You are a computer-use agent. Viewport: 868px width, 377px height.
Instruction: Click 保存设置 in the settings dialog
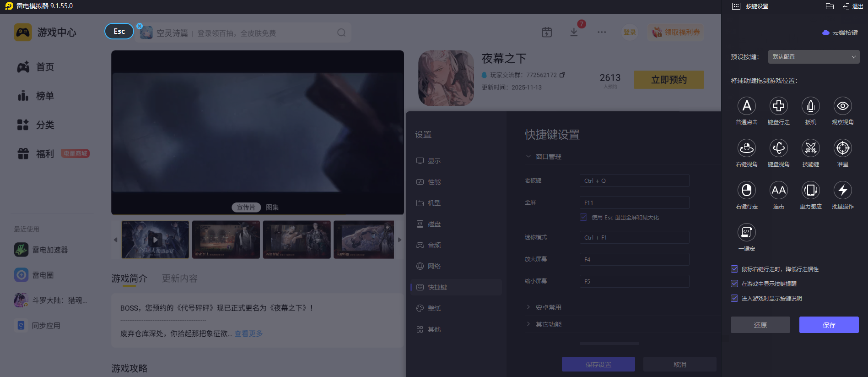pyautogui.click(x=598, y=364)
